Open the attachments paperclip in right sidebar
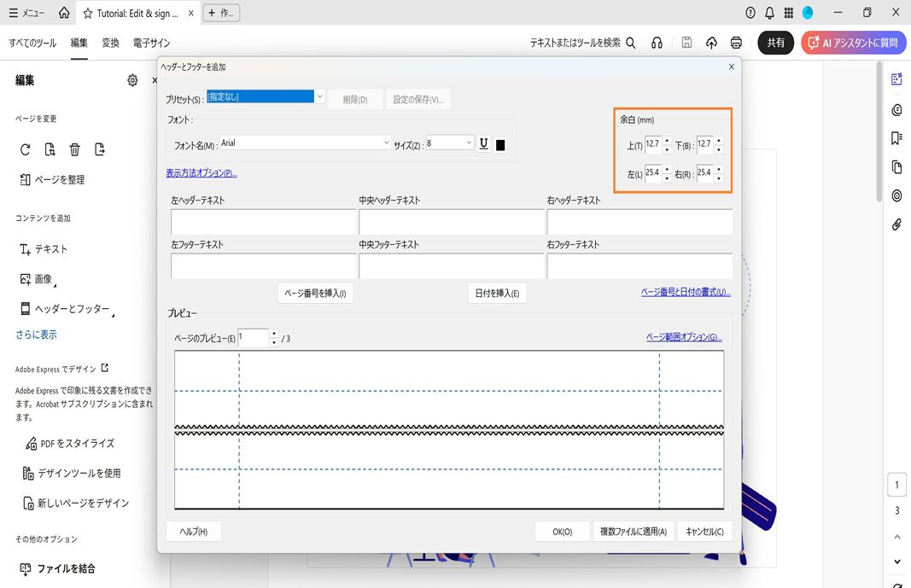Screen dimensions: 911x588 pyautogui.click(x=896, y=224)
